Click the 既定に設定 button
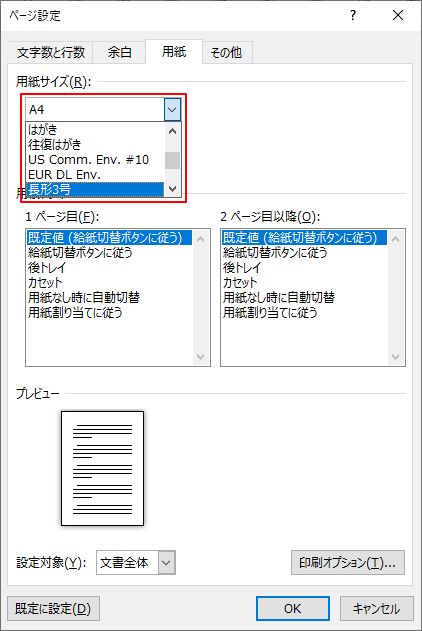 [54, 608]
